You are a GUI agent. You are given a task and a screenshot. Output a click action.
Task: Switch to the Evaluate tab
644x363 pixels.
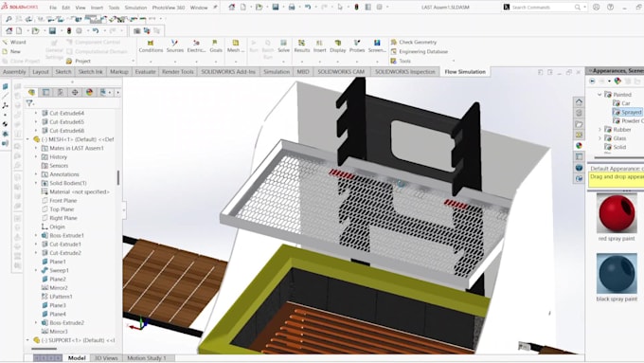tap(146, 71)
